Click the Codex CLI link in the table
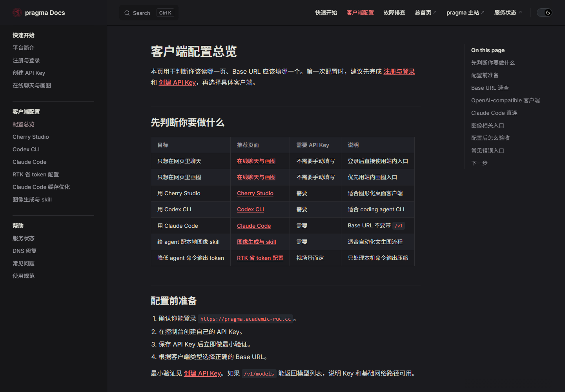This screenshot has height=392, width=565. (250, 209)
